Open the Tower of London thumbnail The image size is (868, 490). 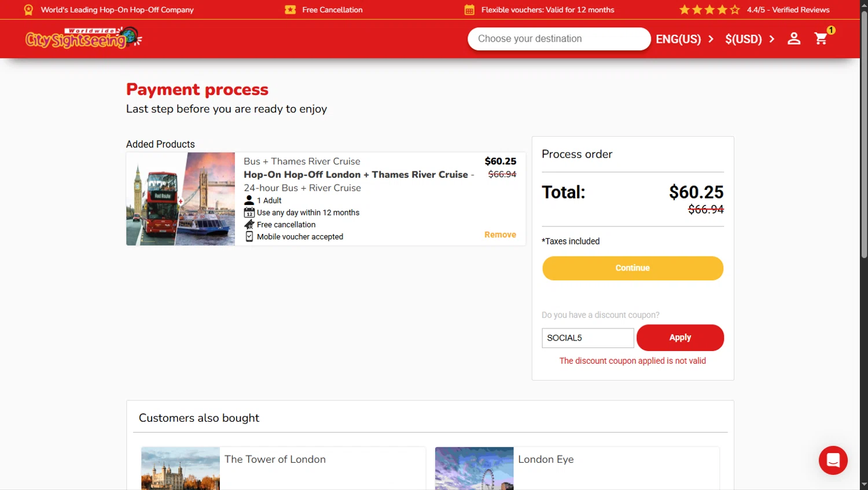tap(181, 469)
